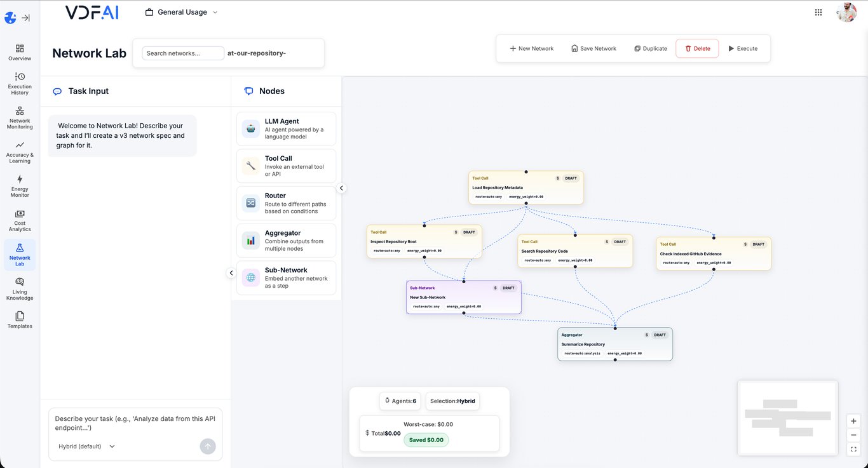
Task: Select the LLM Agent node type
Action: pyautogui.click(x=285, y=128)
